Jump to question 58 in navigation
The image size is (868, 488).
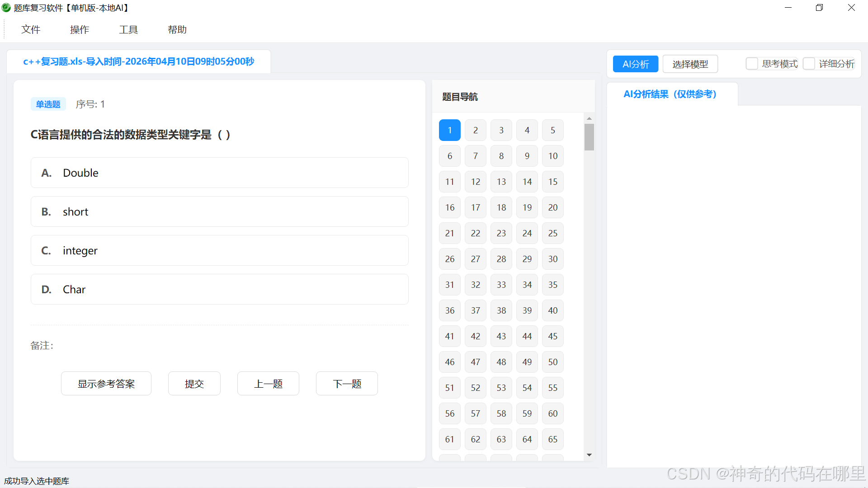[x=501, y=413]
